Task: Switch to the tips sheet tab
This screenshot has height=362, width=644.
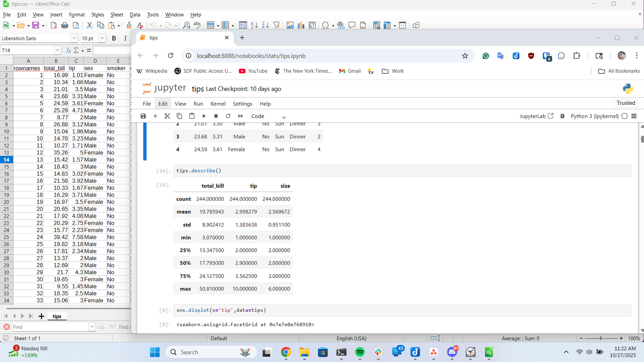Action: (57, 316)
